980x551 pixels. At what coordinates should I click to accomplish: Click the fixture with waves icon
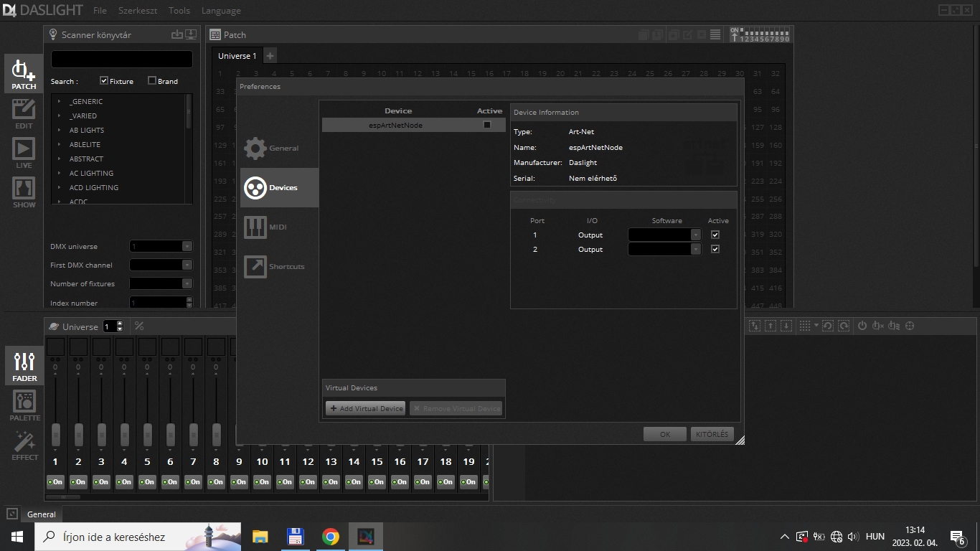click(894, 326)
